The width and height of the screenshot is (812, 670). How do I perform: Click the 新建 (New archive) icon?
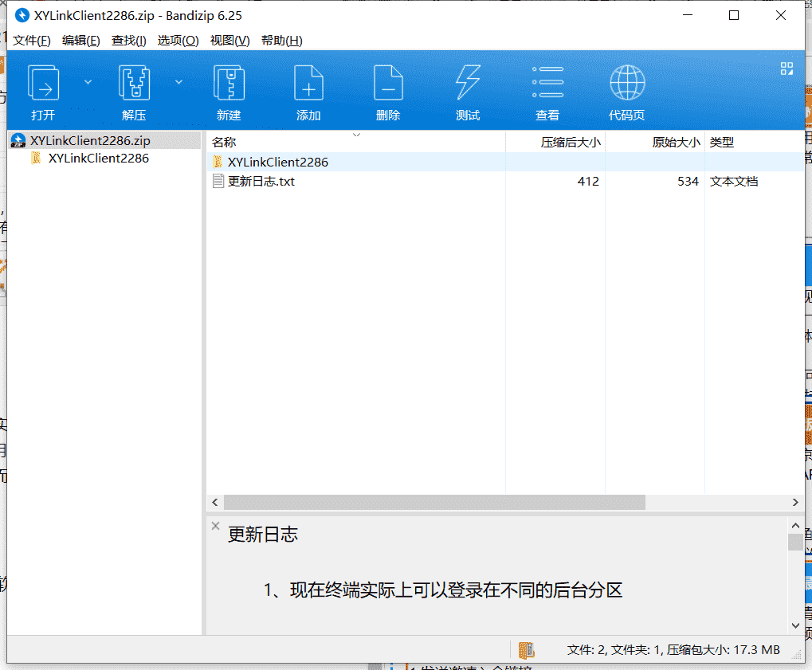coord(229,83)
